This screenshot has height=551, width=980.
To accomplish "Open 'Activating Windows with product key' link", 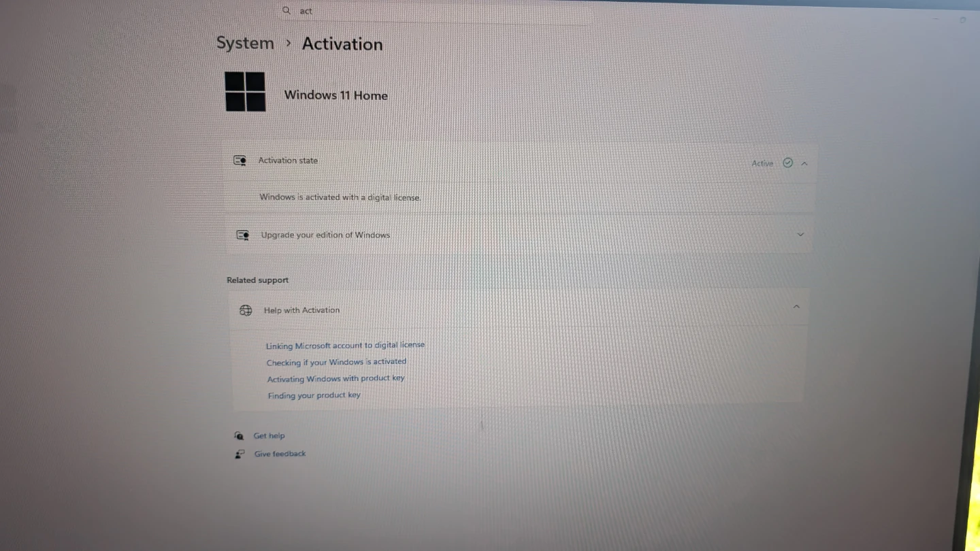I will click(336, 379).
